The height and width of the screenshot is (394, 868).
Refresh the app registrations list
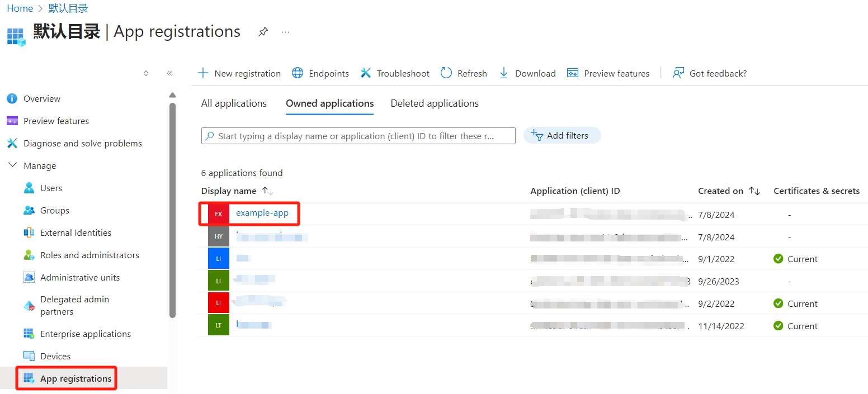(464, 73)
